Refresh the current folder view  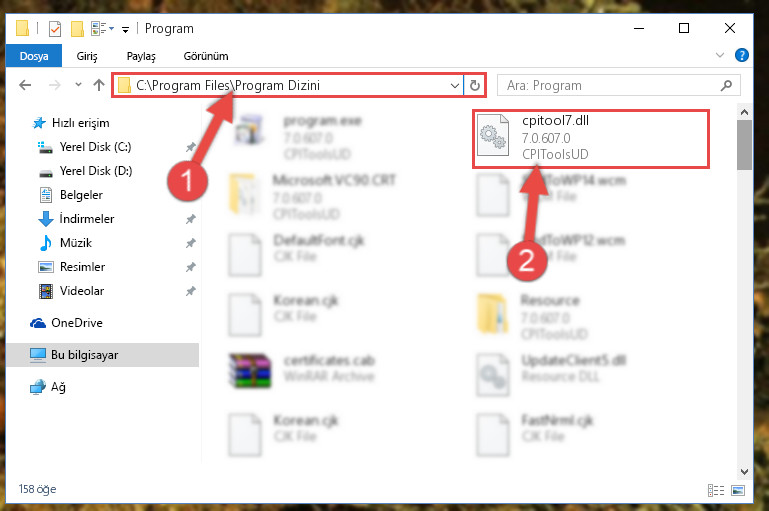point(474,85)
